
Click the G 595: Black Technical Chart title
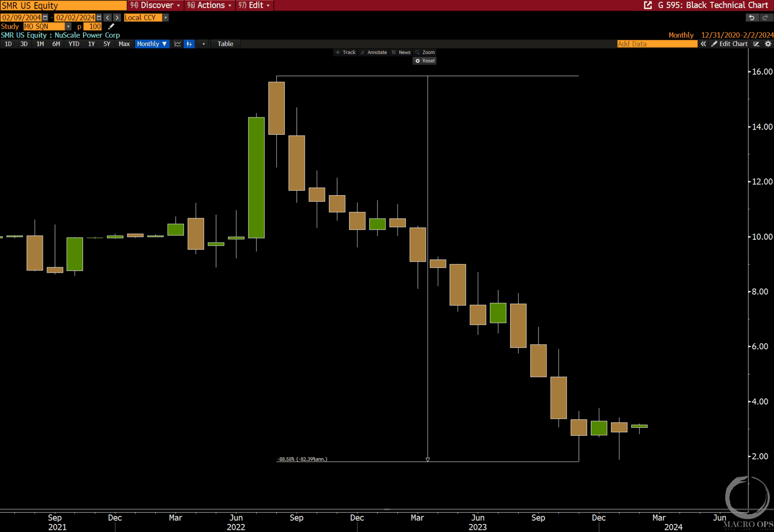click(712, 5)
